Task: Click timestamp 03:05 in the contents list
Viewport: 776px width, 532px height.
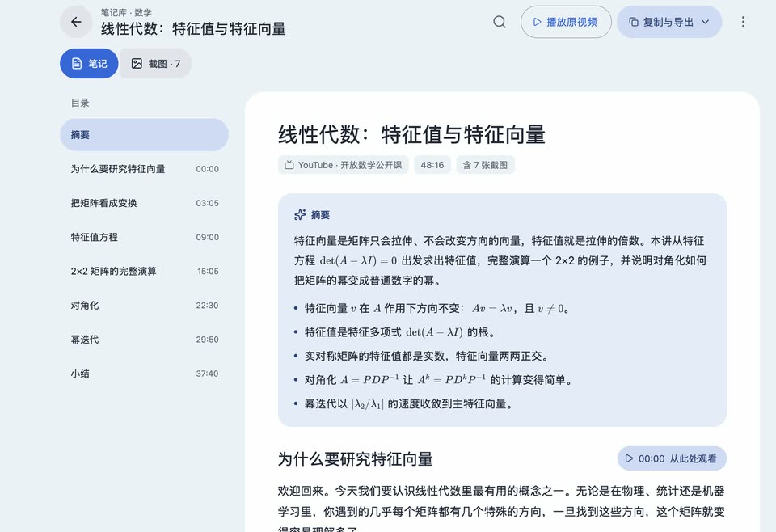Action: tap(208, 203)
